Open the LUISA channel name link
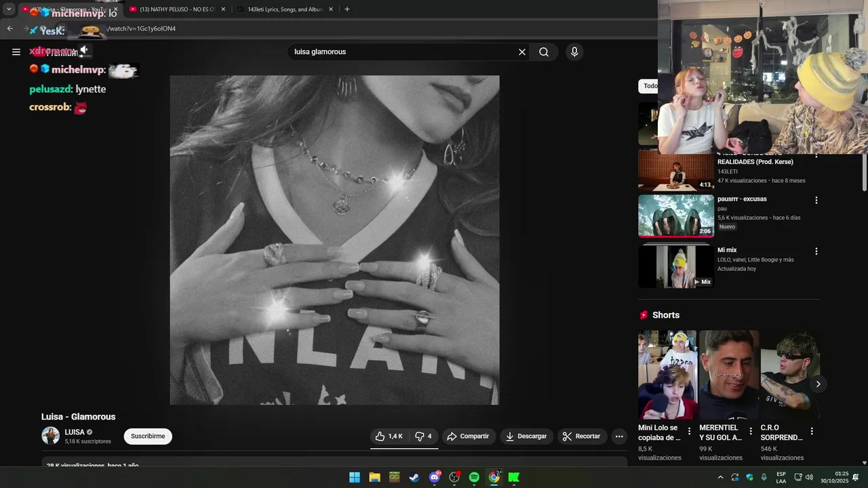 pyautogui.click(x=75, y=432)
